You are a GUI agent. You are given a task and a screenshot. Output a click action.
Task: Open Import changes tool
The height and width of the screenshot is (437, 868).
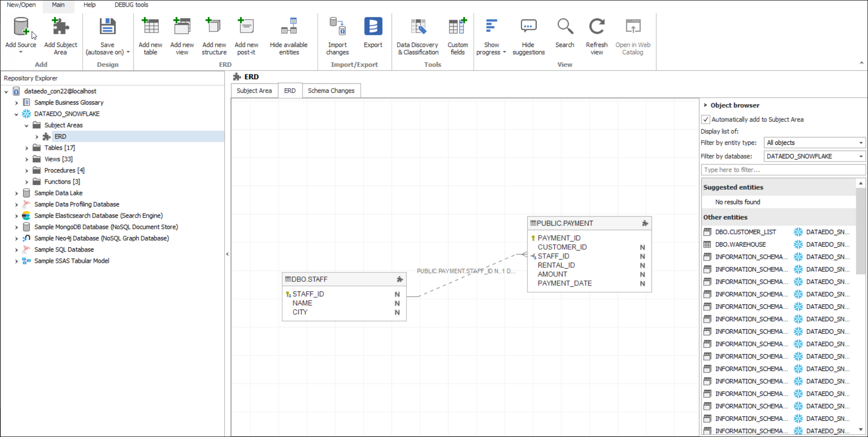tap(337, 27)
